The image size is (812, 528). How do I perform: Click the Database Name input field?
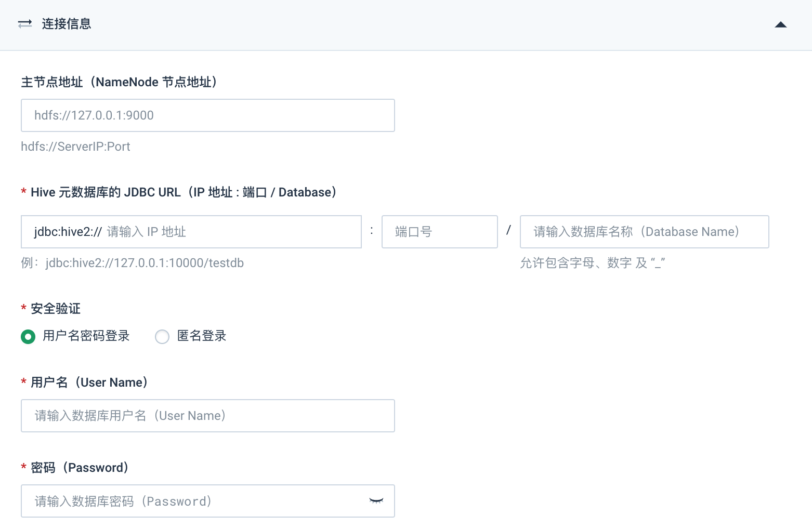pos(645,232)
